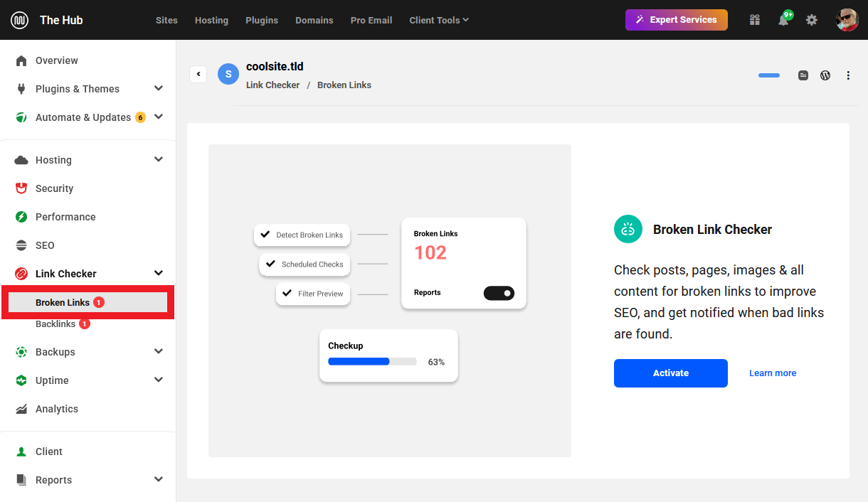Select Performance from the sidebar

coord(65,216)
